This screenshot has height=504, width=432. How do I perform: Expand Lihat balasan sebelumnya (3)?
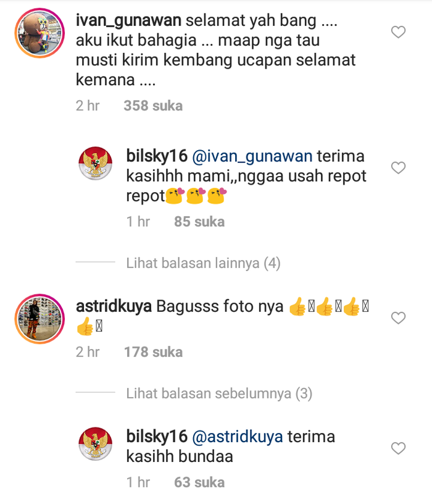click(x=219, y=394)
